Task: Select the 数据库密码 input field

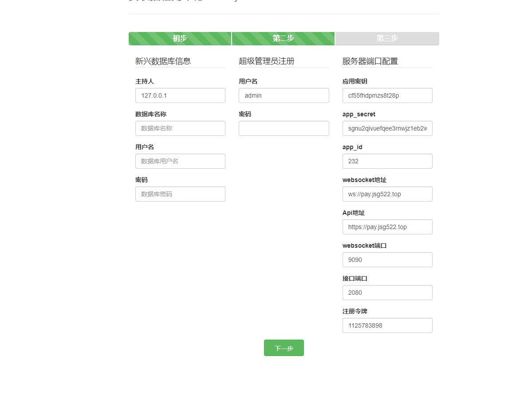Action: (x=180, y=194)
